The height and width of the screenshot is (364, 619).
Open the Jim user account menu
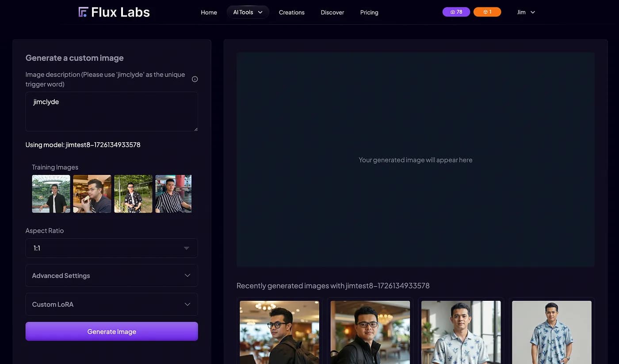[x=526, y=12]
